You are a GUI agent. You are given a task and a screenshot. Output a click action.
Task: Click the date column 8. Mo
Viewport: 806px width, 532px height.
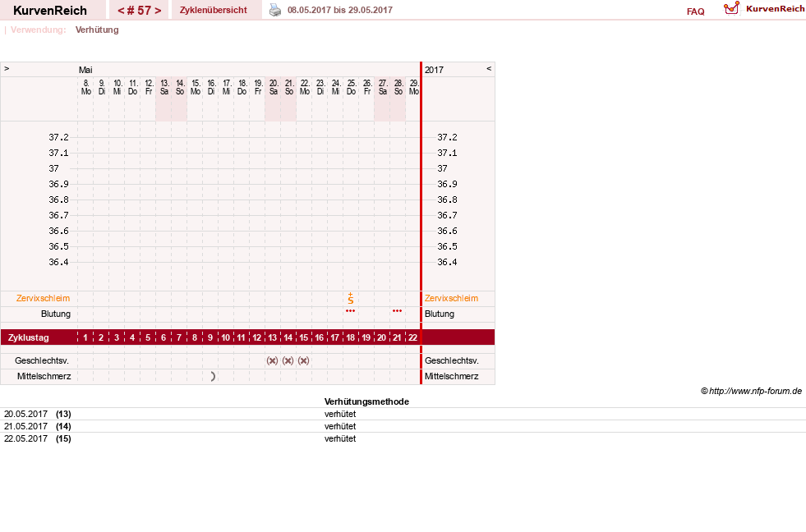click(x=85, y=87)
